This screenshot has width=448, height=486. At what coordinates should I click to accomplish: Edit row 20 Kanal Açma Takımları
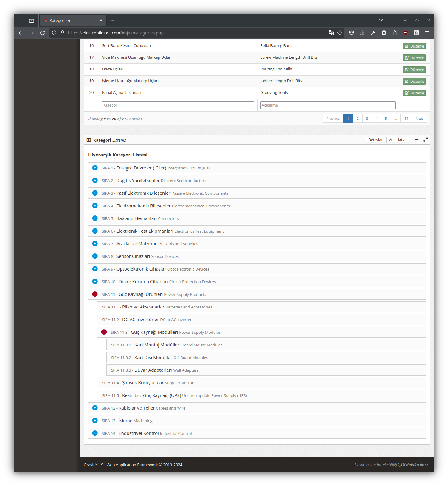pyautogui.click(x=414, y=93)
